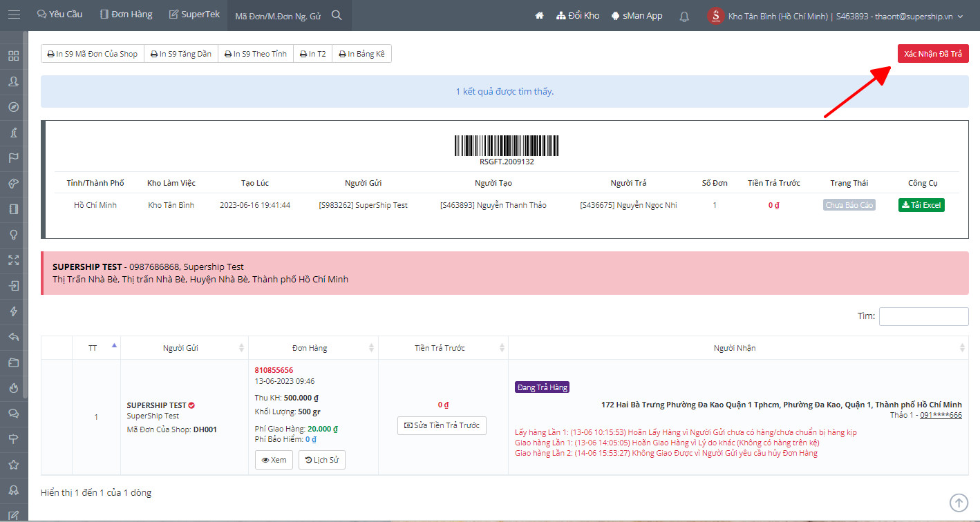Sort by Tiền Trả Trước column header
980x522 pixels.
443,348
